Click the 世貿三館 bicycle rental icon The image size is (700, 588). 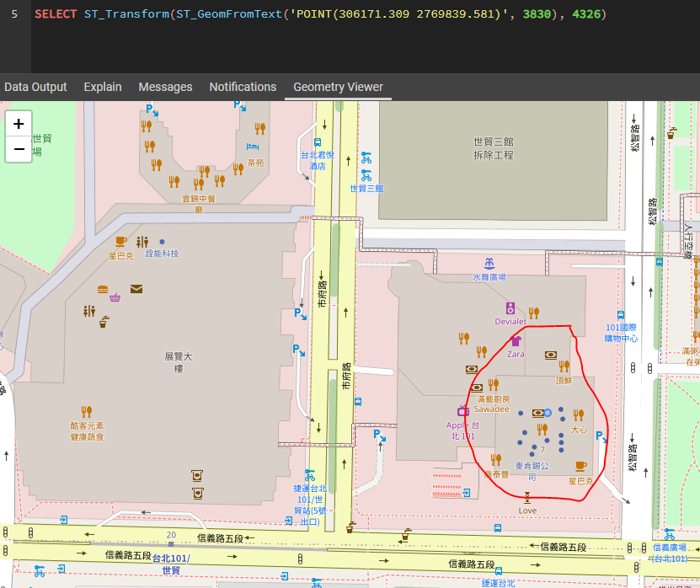[366, 175]
